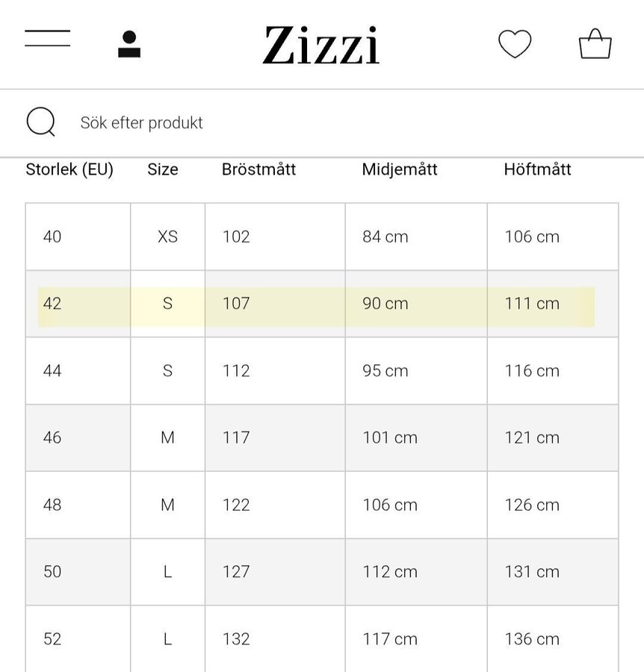Click the 117 cm waist measurement
644x672 pixels.
click(x=390, y=639)
